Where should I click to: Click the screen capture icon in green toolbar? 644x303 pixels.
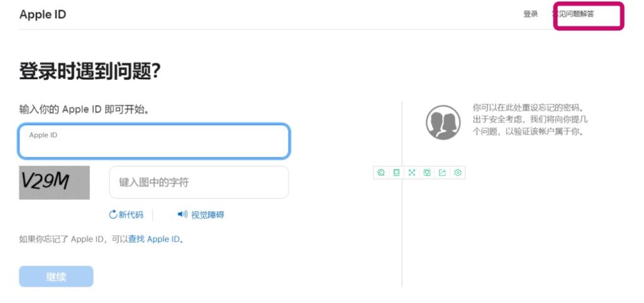(x=427, y=172)
